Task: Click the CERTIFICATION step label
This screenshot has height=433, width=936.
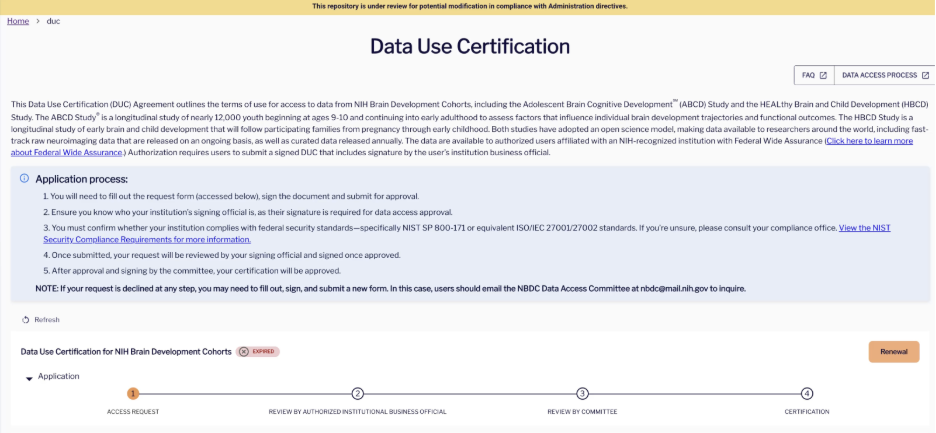Action: tap(807, 412)
